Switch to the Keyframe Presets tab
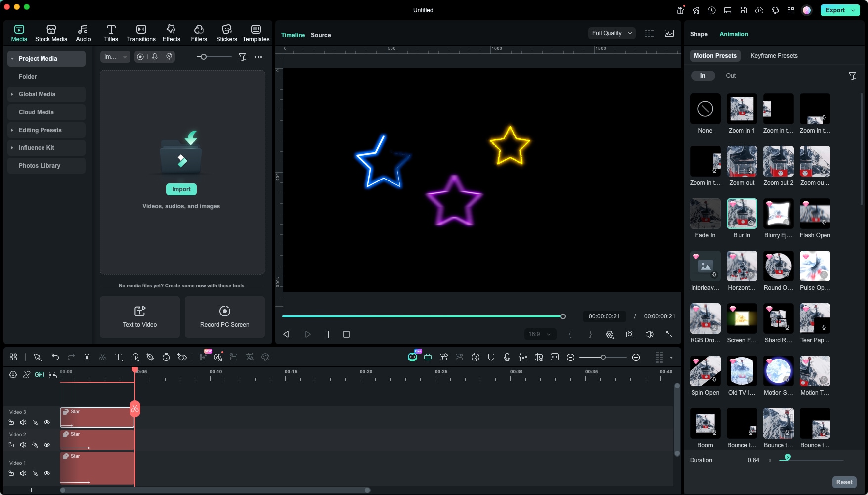 pyautogui.click(x=774, y=55)
